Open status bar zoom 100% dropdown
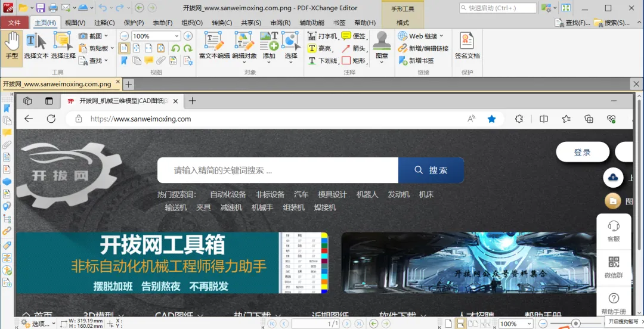Screen dimensions: 644x329 pos(530,324)
